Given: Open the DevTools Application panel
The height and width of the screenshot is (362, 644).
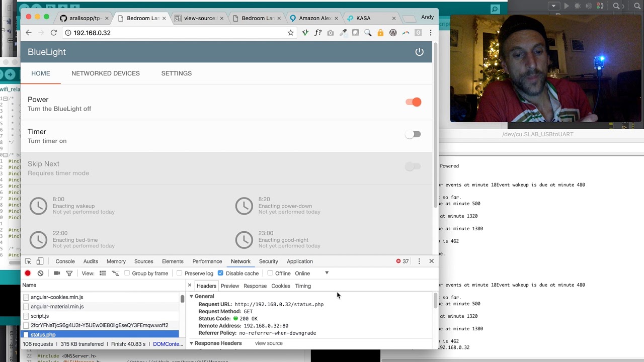Looking at the screenshot, I should click(300, 261).
